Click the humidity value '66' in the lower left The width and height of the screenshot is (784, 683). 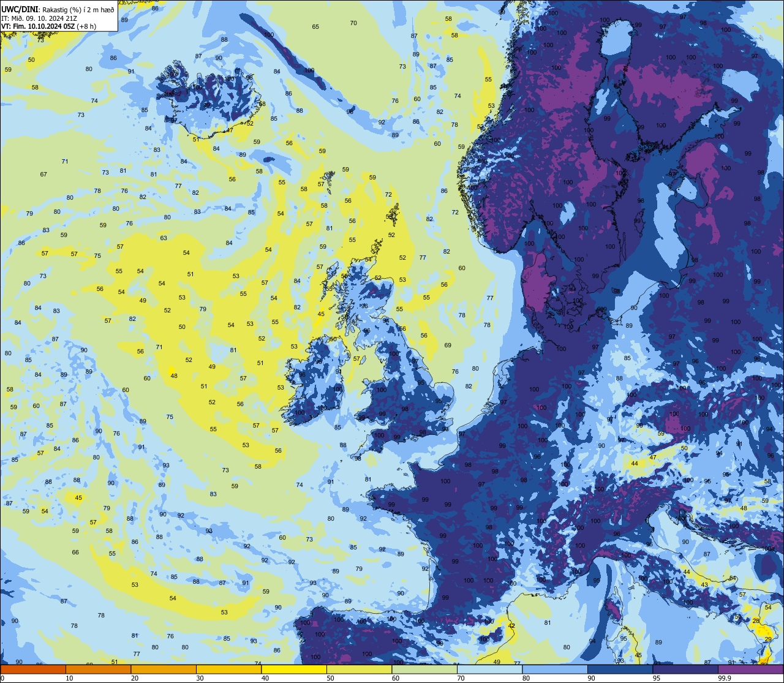[75, 552]
